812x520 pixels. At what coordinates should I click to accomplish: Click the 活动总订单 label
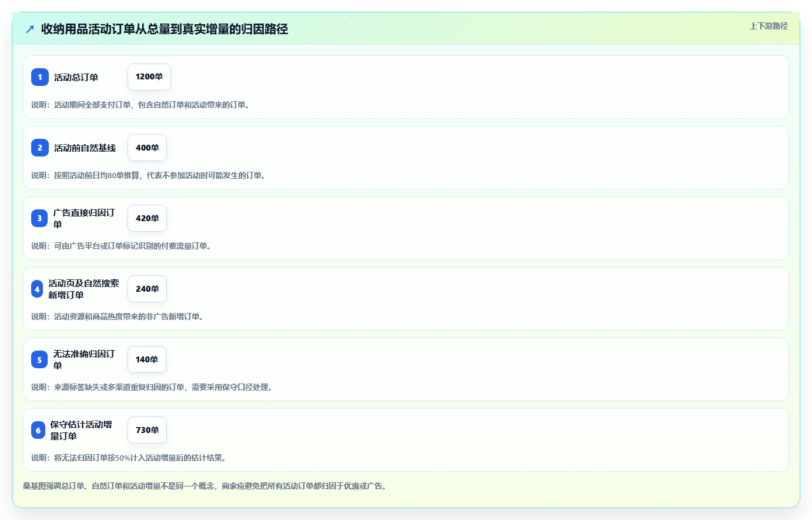[x=76, y=77]
